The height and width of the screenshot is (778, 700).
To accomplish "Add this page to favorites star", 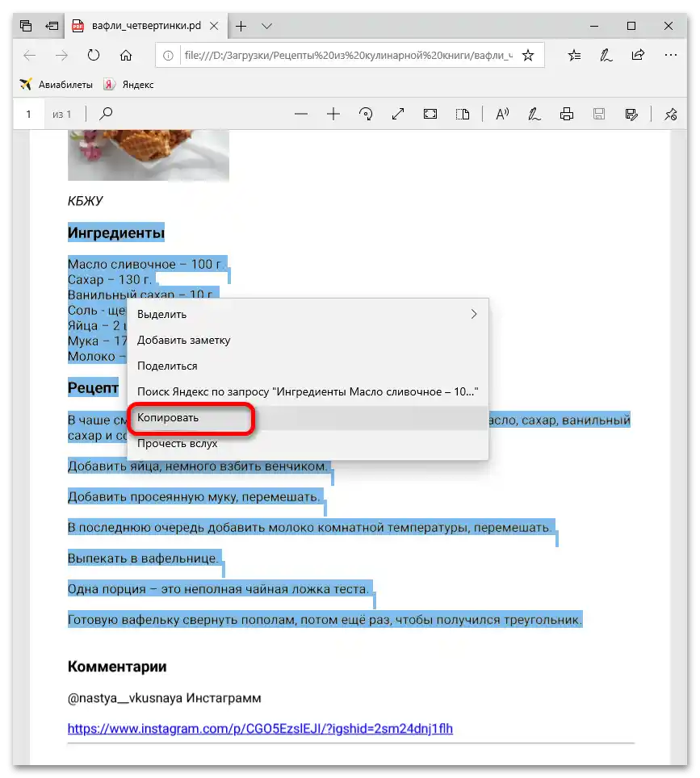I will [528, 55].
